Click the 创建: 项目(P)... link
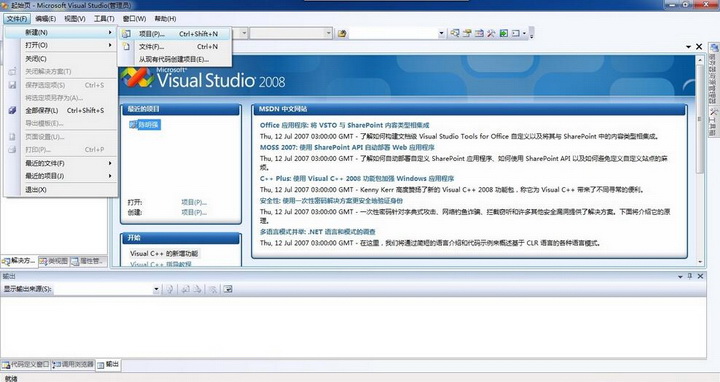Screen dimensions: 720x382 [x=194, y=213]
